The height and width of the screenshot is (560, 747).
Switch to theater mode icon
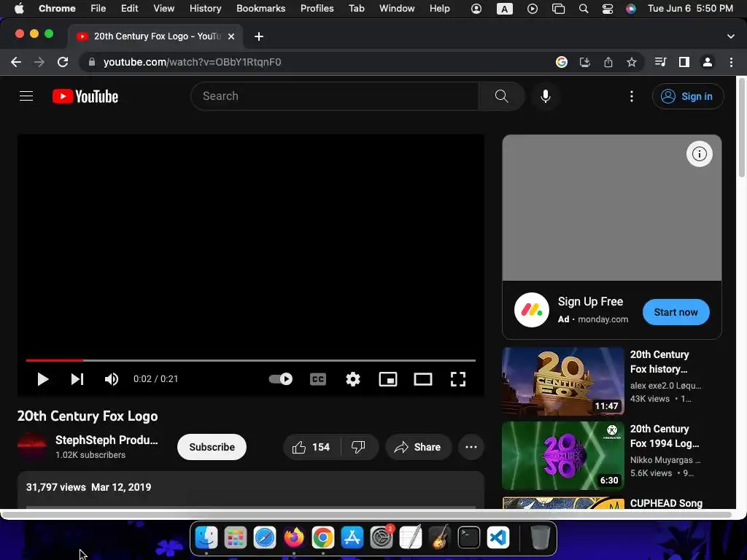423,379
